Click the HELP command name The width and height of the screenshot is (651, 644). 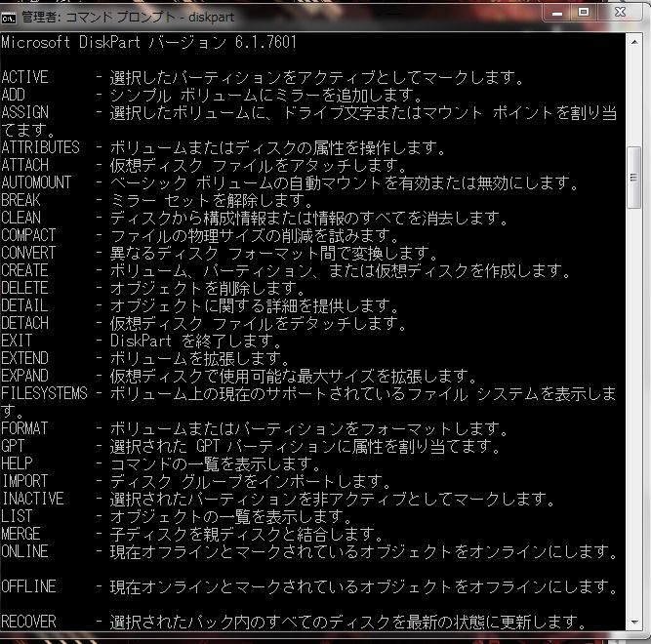tap(17, 463)
